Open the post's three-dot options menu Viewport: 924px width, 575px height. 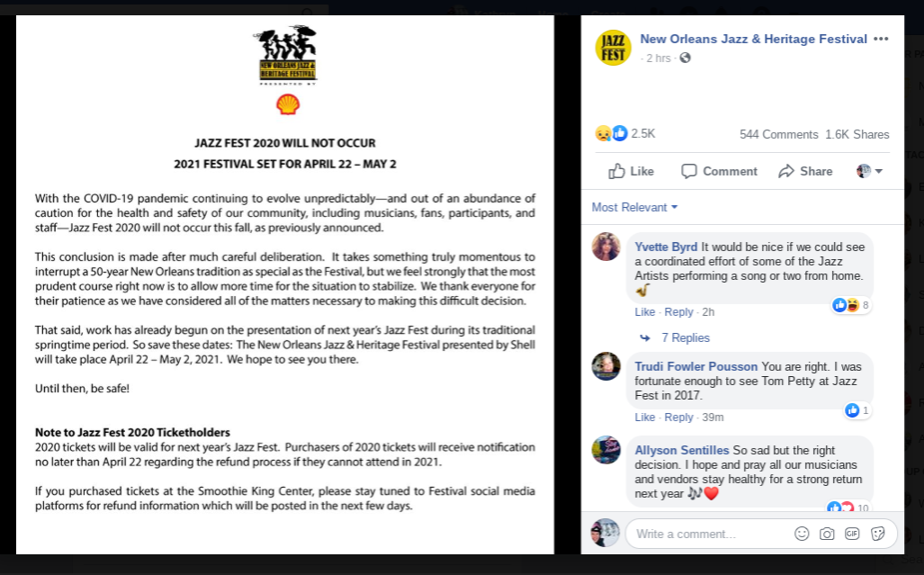(x=881, y=39)
